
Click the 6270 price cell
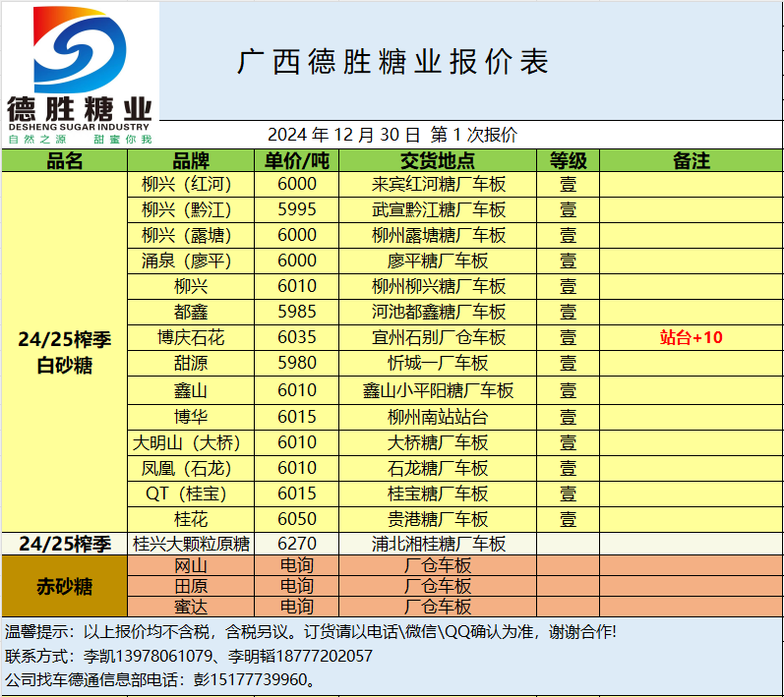coord(297,544)
